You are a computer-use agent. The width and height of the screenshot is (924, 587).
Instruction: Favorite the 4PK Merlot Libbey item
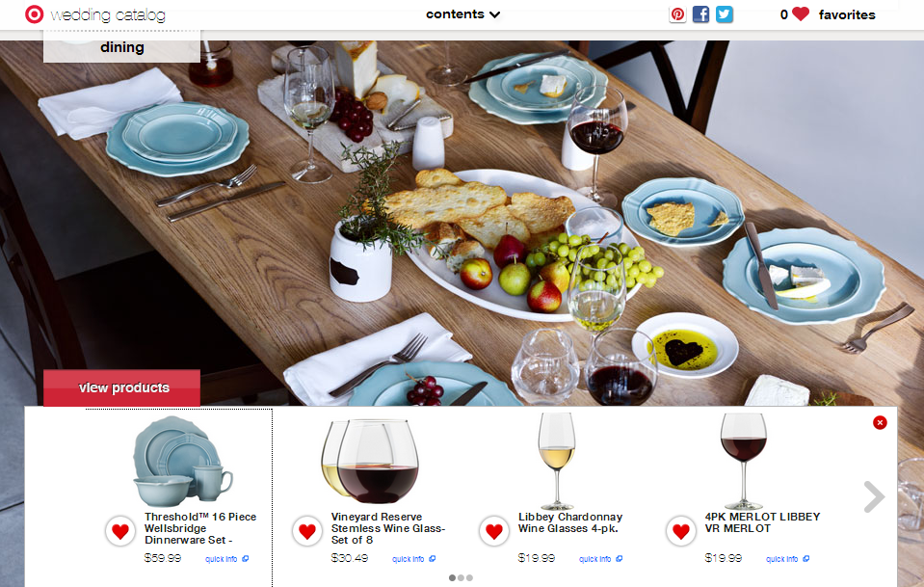(x=680, y=532)
